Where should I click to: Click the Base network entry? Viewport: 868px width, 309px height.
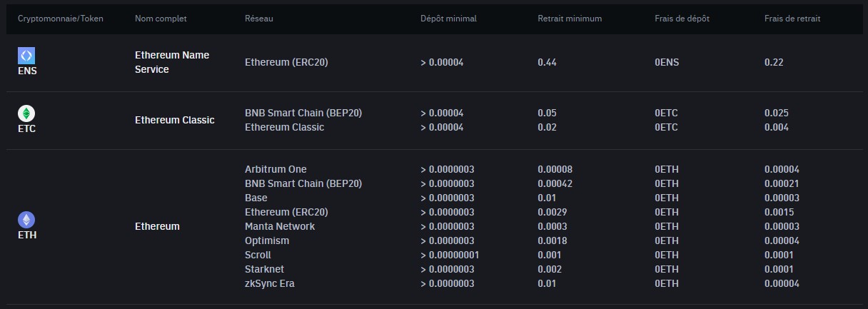click(x=256, y=198)
